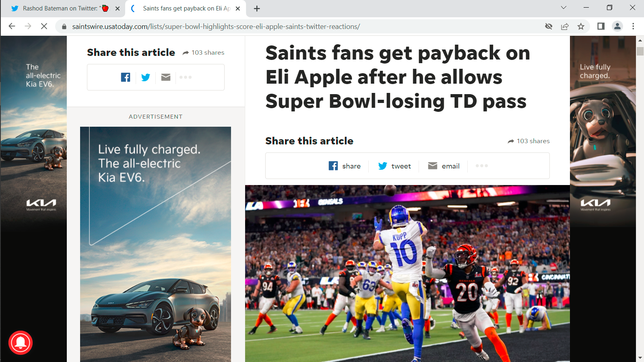
Task: Click the Facebook icon in the sidebar share box
Action: tap(126, 77)
